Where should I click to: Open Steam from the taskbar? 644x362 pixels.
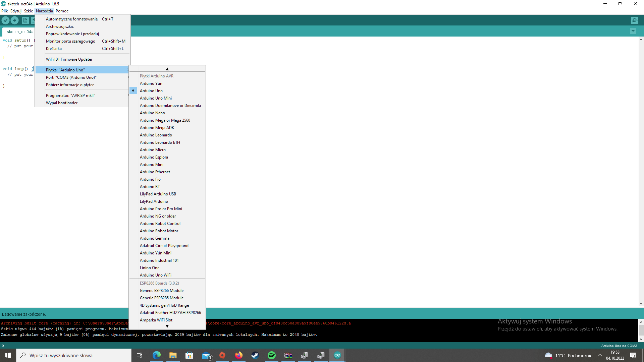click(x=255, y=355)
